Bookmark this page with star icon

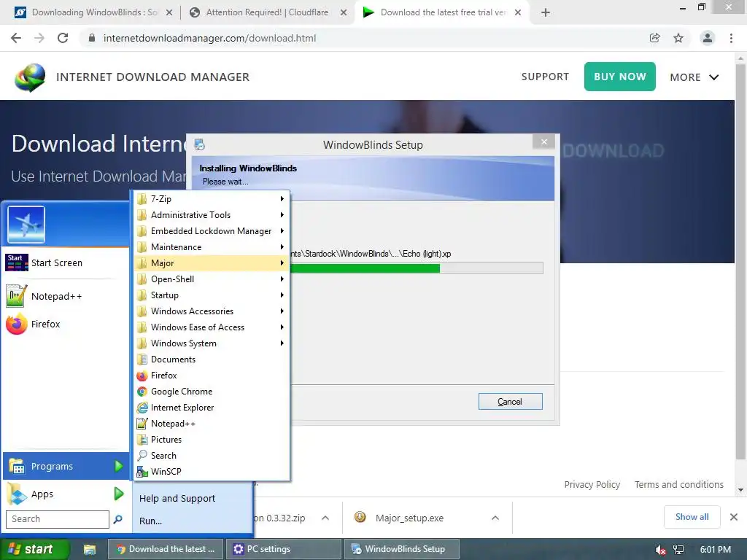(x=678, y=38)
